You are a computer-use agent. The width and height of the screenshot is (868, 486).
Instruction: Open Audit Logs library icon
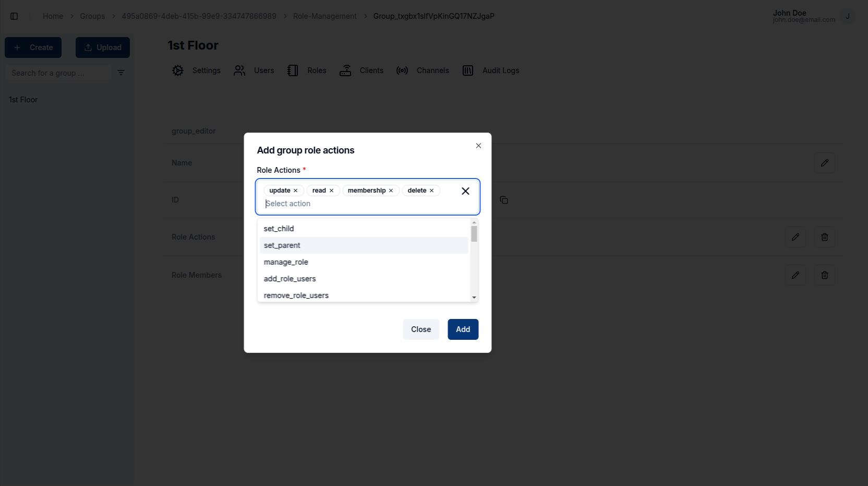pos(468,70)
